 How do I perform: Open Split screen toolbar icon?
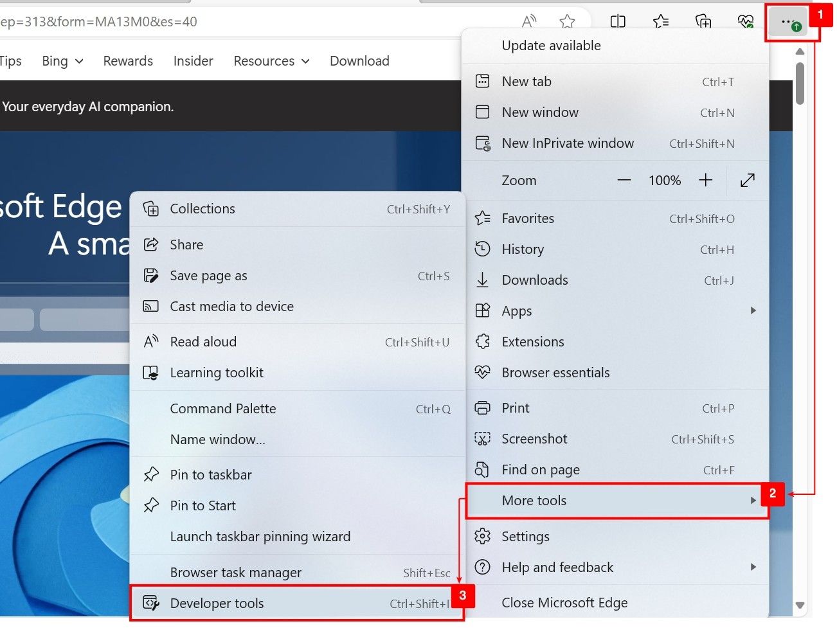point(618,22)
